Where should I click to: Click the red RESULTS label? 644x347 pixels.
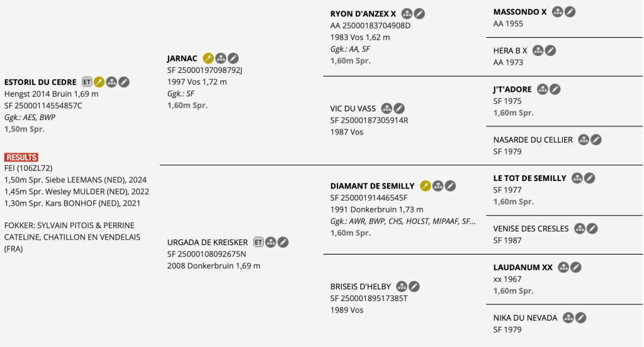[x=21, y=157]
